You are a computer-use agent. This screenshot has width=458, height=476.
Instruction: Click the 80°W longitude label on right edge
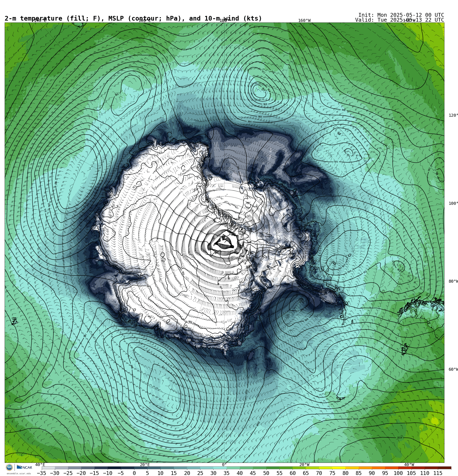[x=453, y=281]
